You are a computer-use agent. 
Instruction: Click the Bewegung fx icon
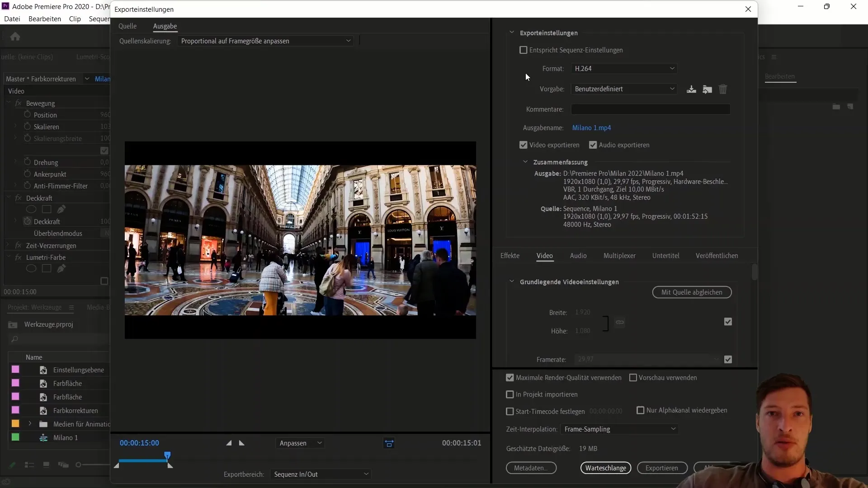point(19,103)
